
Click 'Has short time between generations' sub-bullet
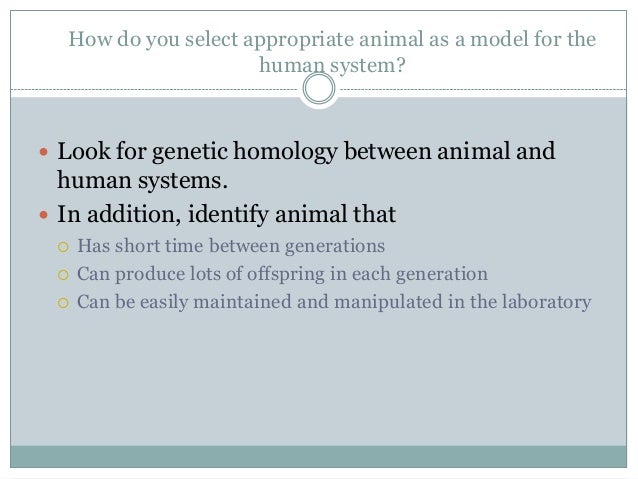(231, 246)
